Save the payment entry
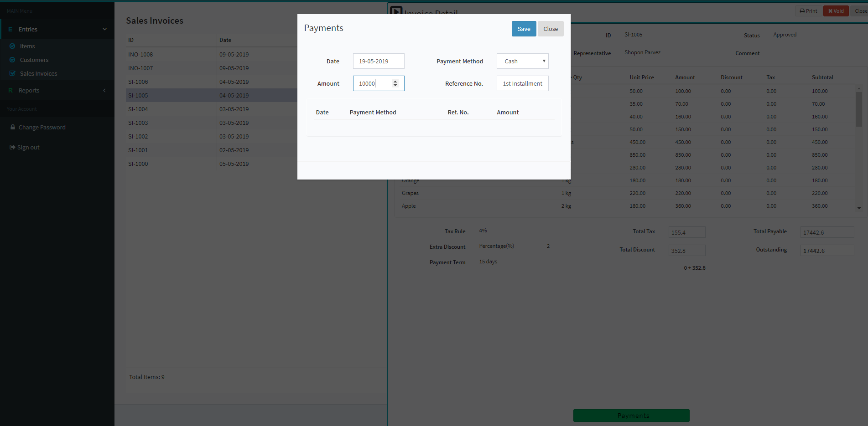Screen dimensions: 868x426 524,28
